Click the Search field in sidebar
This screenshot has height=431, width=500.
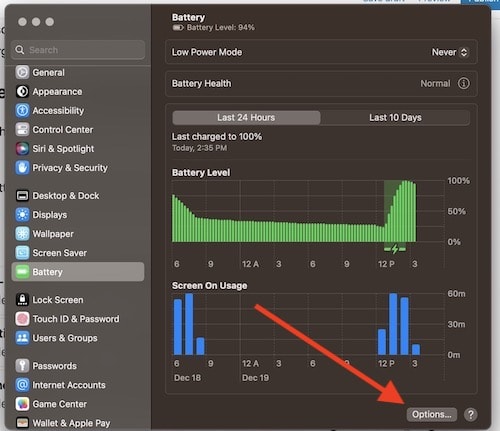78,50
